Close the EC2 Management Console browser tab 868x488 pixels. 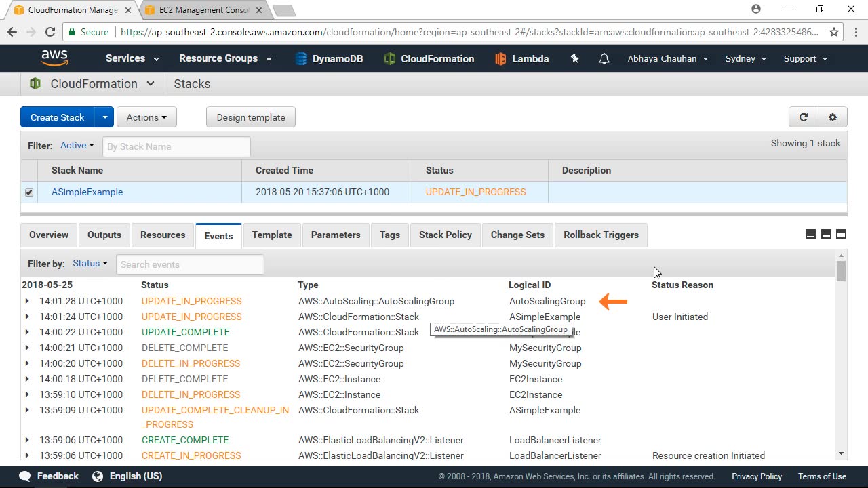pyautogui.click(x=258, y=10)
